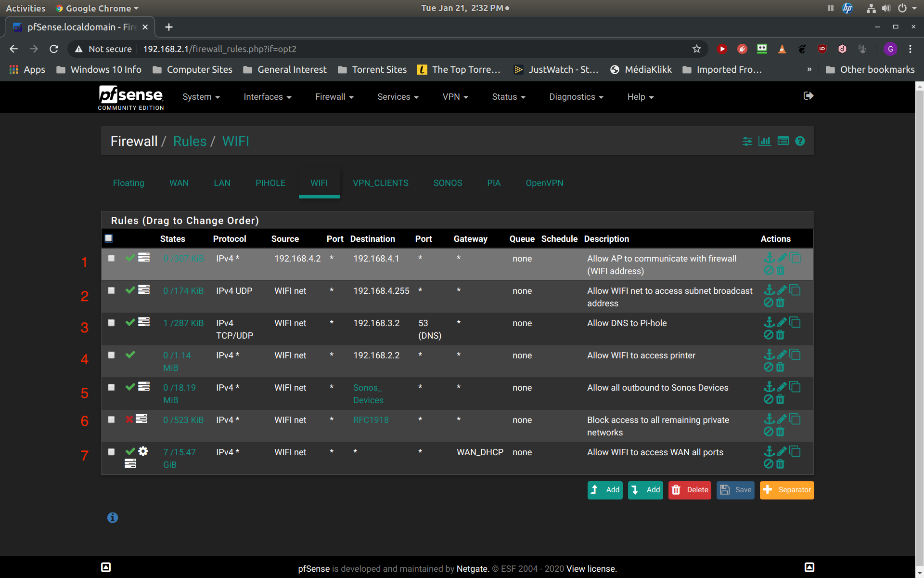Image resolution: width=924 pixels, height=578 pixels.
Task: Add rule to top of list button
Action: coord(605,490)
